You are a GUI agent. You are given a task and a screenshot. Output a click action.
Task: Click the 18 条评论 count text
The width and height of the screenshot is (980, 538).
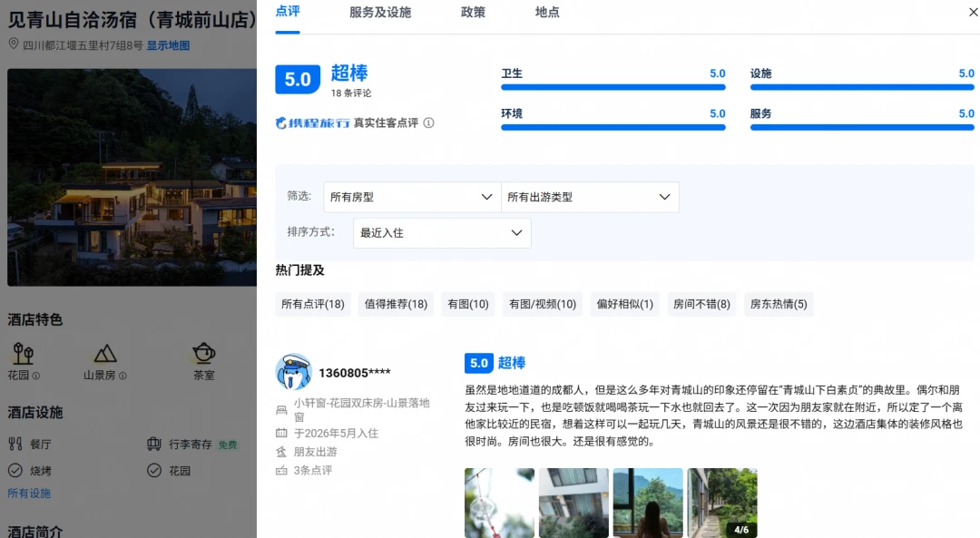[x=350, y=93]
